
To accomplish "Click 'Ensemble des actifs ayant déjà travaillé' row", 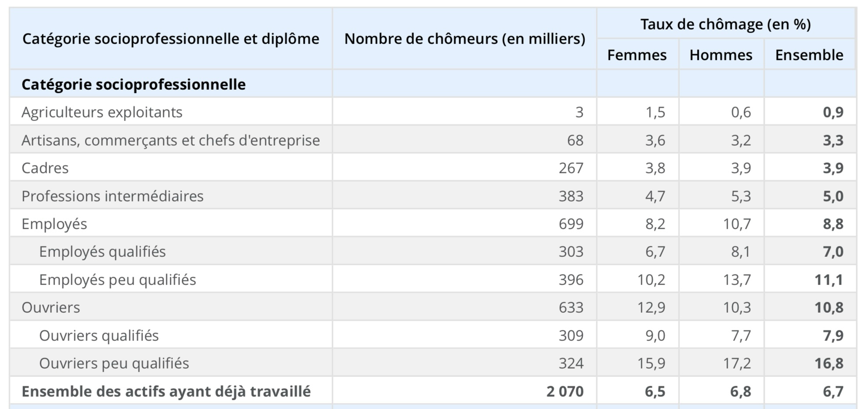I will pyautogui.click(x=166, y=391).
